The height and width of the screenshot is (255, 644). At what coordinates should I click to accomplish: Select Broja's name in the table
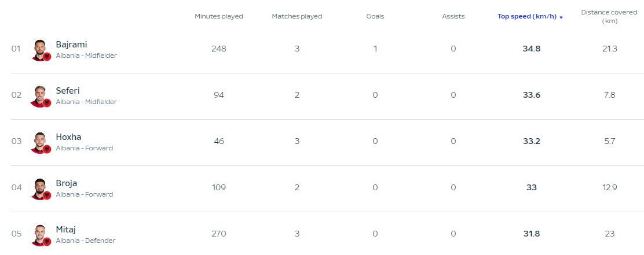click(x=67, y=183)
